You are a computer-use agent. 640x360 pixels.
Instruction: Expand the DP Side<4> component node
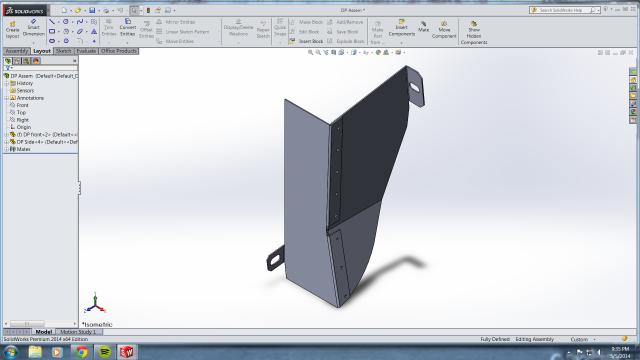click(x=7, y=142)
